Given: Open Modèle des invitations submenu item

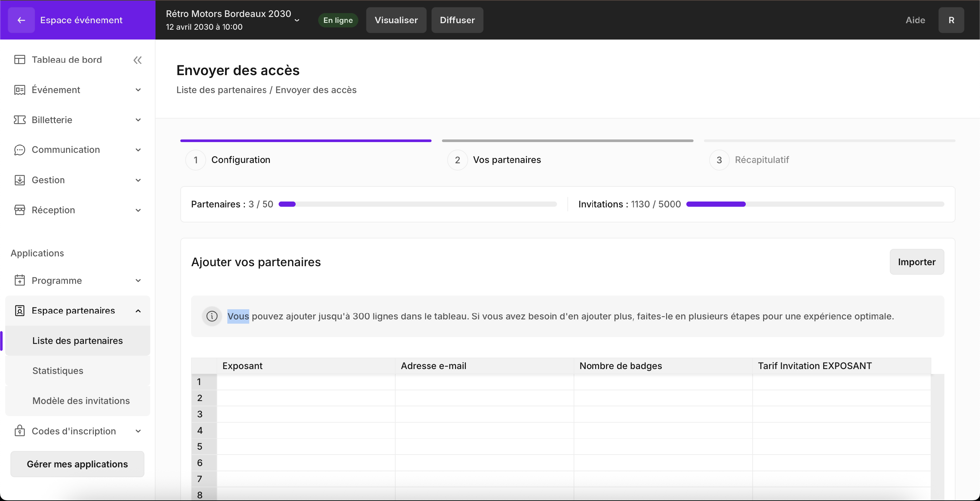Looking at the screenshot, I should [81, 401].
